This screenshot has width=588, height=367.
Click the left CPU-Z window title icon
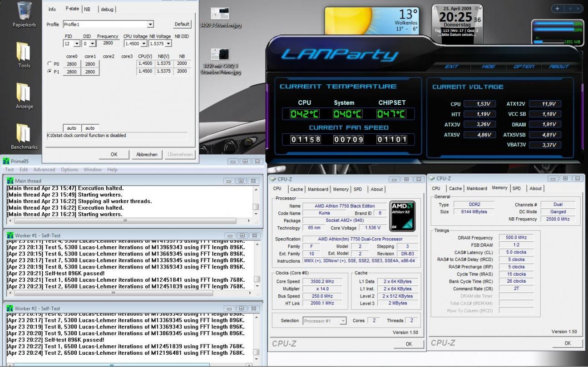(x=273, y=179)
